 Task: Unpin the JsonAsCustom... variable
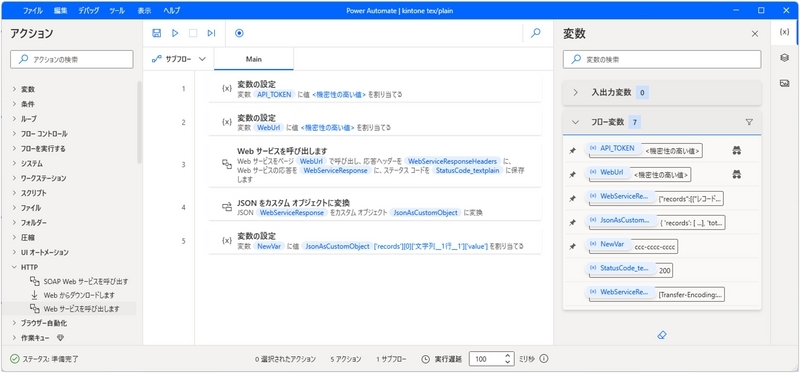[572, 222]
